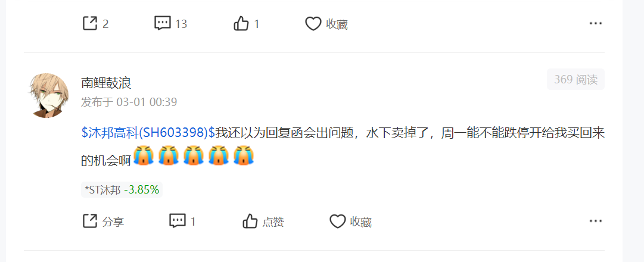Like the top post with 1 like
Viewport: 644px width, 262px height.
pyautogui.click(x=241, y=24)
